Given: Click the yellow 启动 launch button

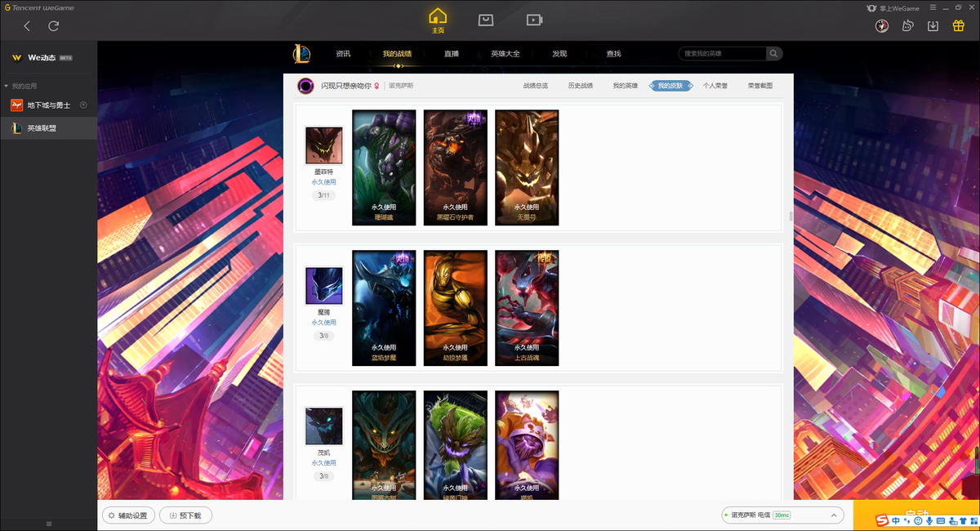Looking at the screenshot, I should point(916,515).
